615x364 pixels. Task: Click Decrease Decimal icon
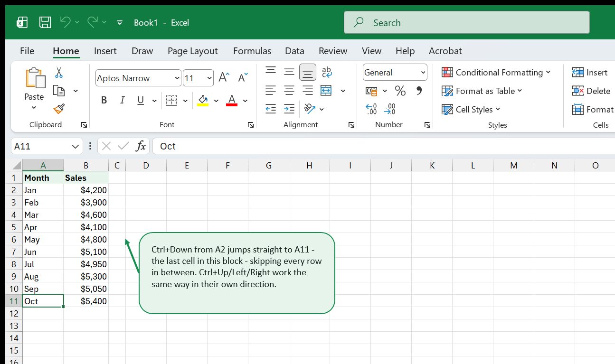tap(390, 109)
